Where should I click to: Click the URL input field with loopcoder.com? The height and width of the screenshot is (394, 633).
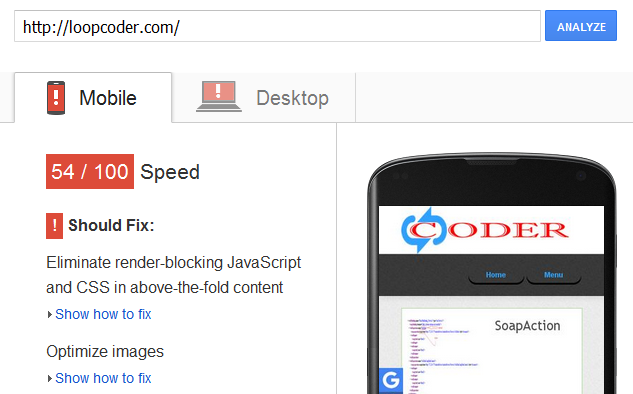click(x=277, y=26)
